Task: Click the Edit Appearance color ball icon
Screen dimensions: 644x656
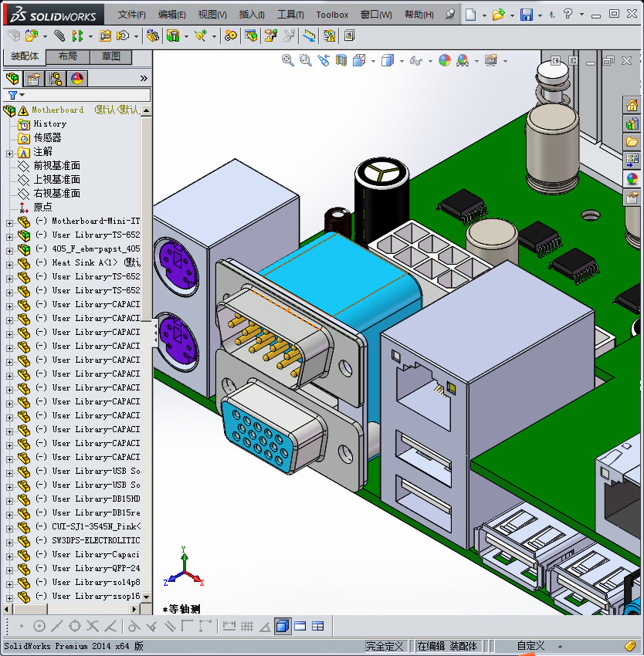Action: click(445, 61)
